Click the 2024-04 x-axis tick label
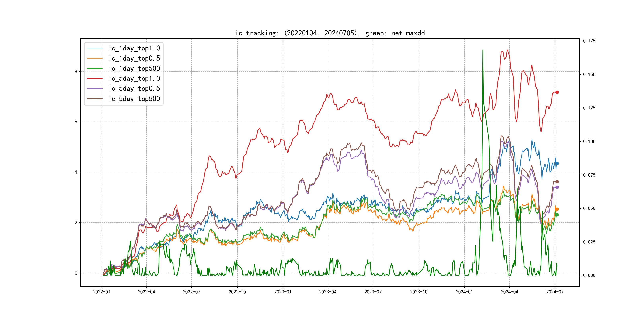Screen dimensions: 644x322 [x=509, y=292]
